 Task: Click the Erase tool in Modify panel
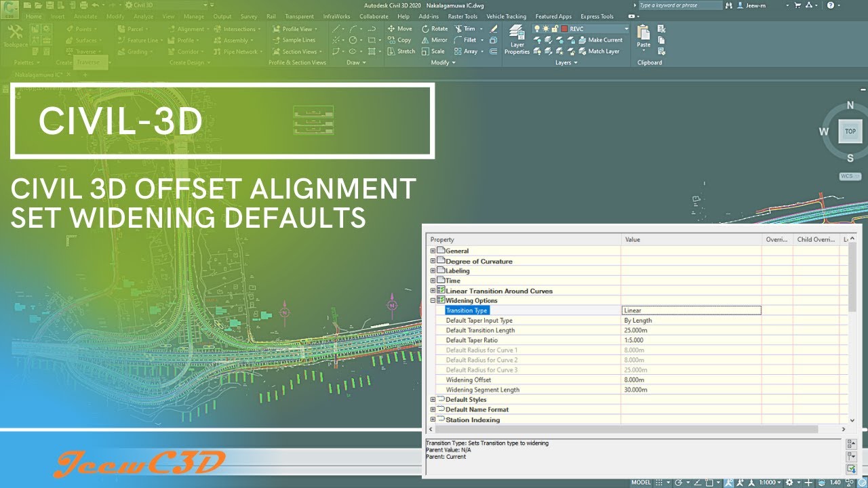pyautogui.click(x=494, y=28)
